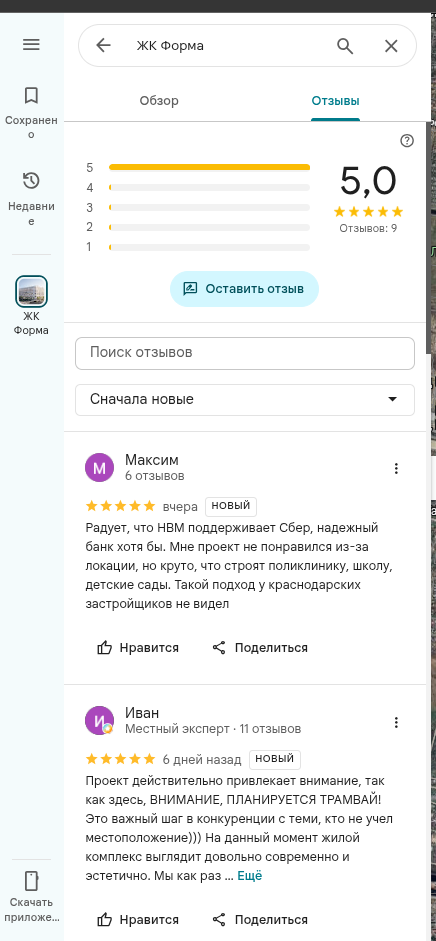
Task: Open the three-dot menu on Иван's review
Action: tap(396, 722)
